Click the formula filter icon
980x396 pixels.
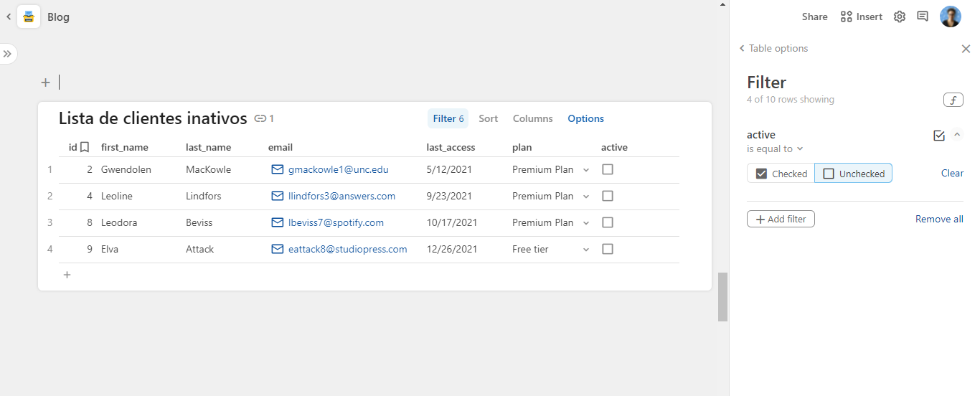pos(952,100)
